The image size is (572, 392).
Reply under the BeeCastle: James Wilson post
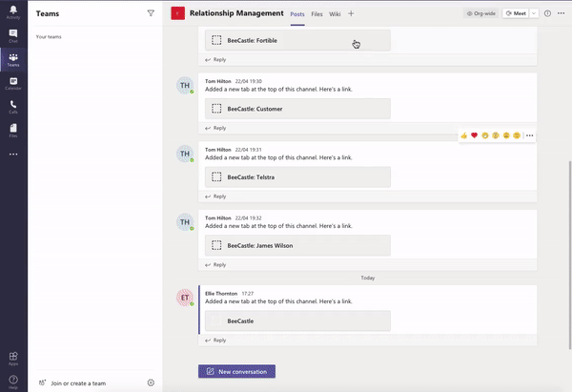point(215,264)
